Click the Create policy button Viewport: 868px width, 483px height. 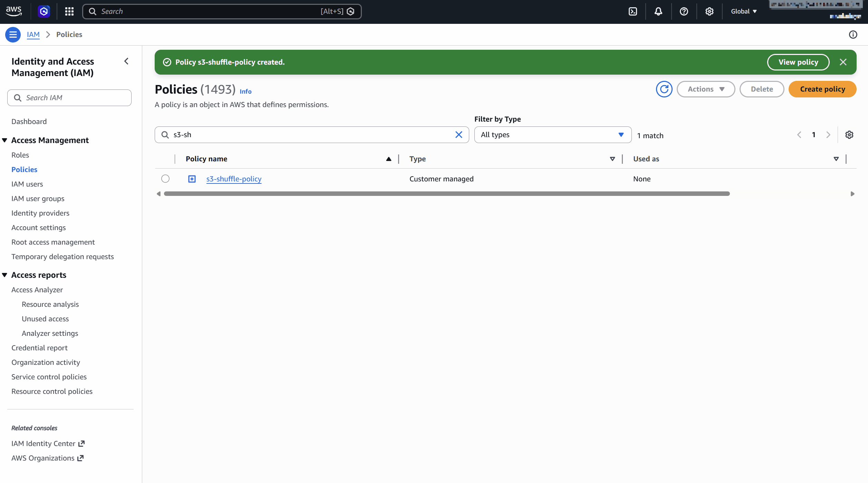coord(822,89)
